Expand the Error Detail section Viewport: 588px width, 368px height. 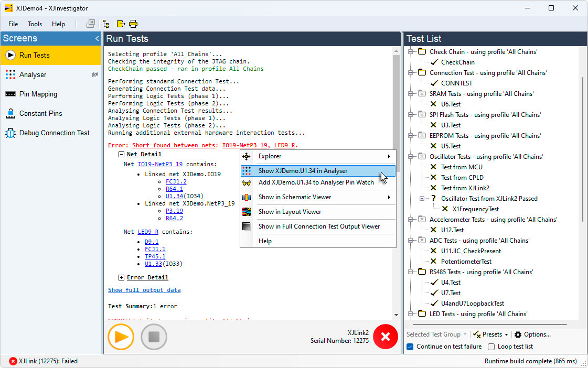coord(121,278)
